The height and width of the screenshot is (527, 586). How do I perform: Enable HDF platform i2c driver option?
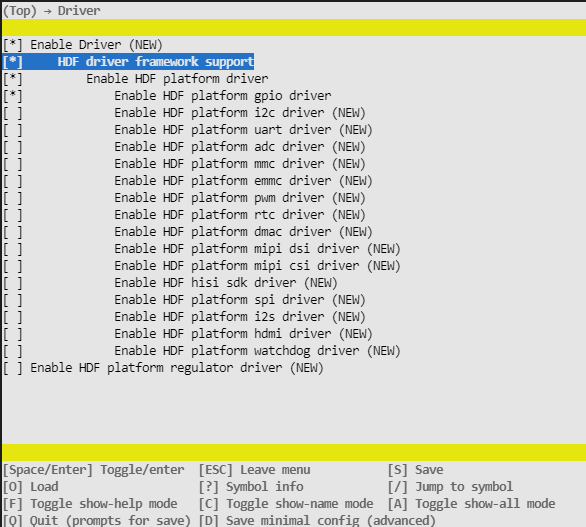(184, 113)
